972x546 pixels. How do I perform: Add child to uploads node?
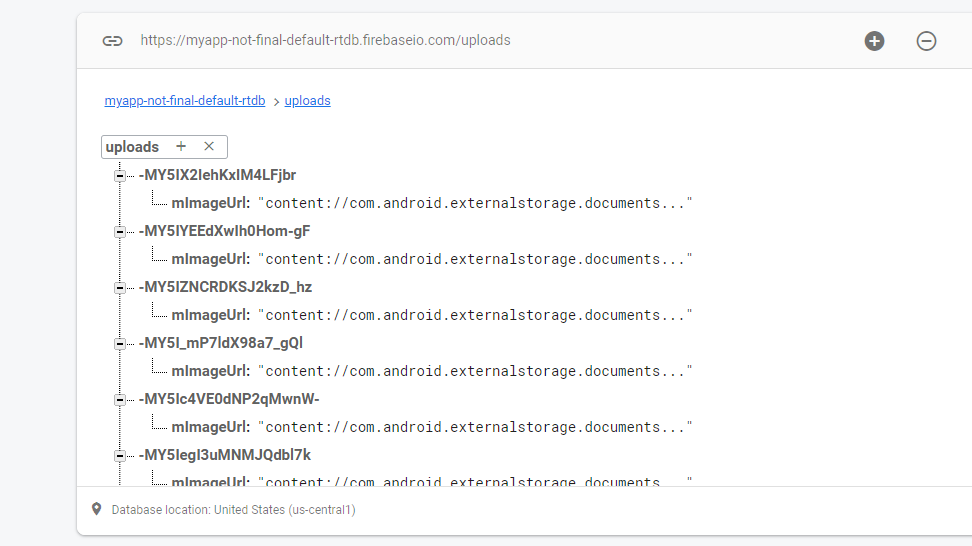click(181, 146)
